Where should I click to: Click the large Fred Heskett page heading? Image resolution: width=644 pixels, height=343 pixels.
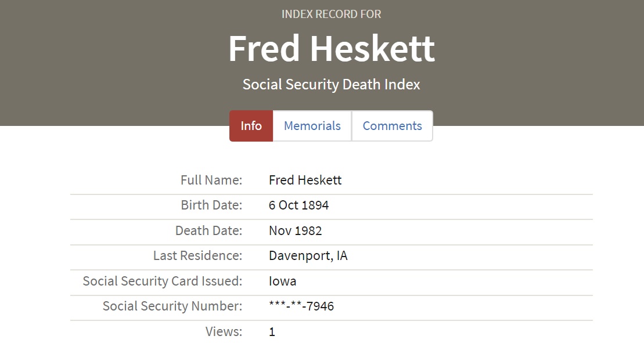[331, 49]
